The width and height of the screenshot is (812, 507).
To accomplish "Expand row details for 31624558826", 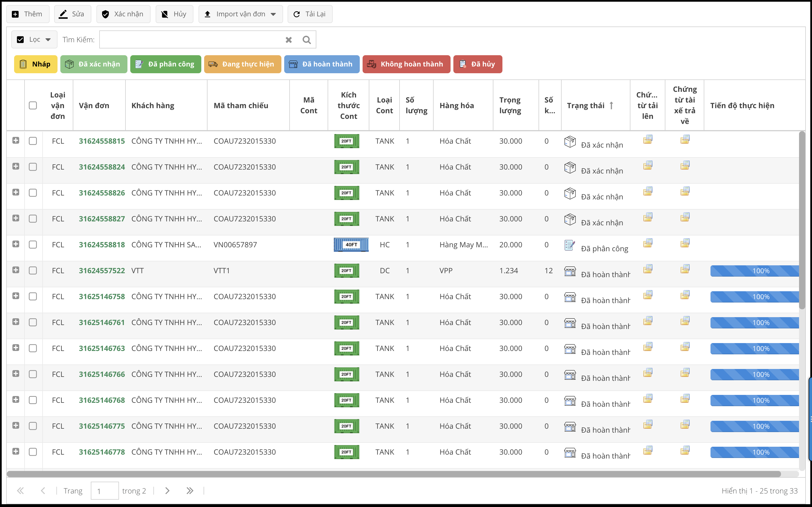I will pyautogui.click(x=16, y=192).
